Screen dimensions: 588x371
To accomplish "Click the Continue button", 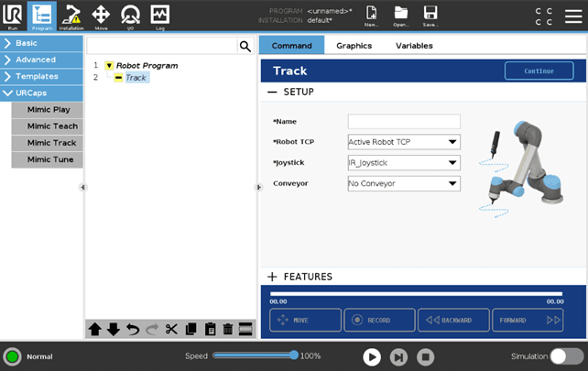I will pos(539,71).
